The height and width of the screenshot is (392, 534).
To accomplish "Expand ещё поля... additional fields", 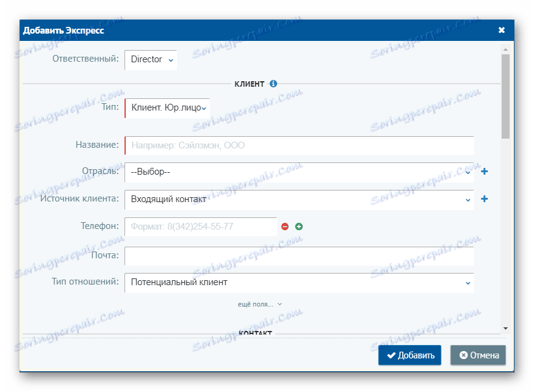I will click(259, 304).
